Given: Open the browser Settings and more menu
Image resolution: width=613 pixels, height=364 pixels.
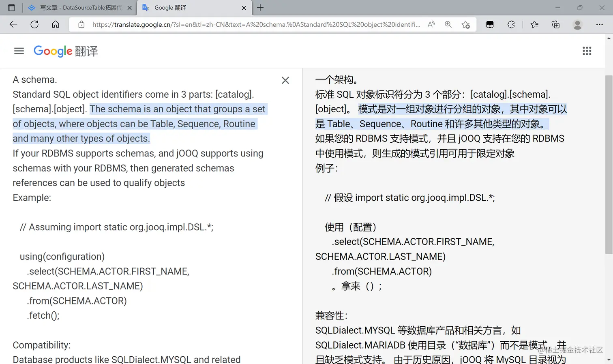Looking at the screenshot, I should pos(600,24).
